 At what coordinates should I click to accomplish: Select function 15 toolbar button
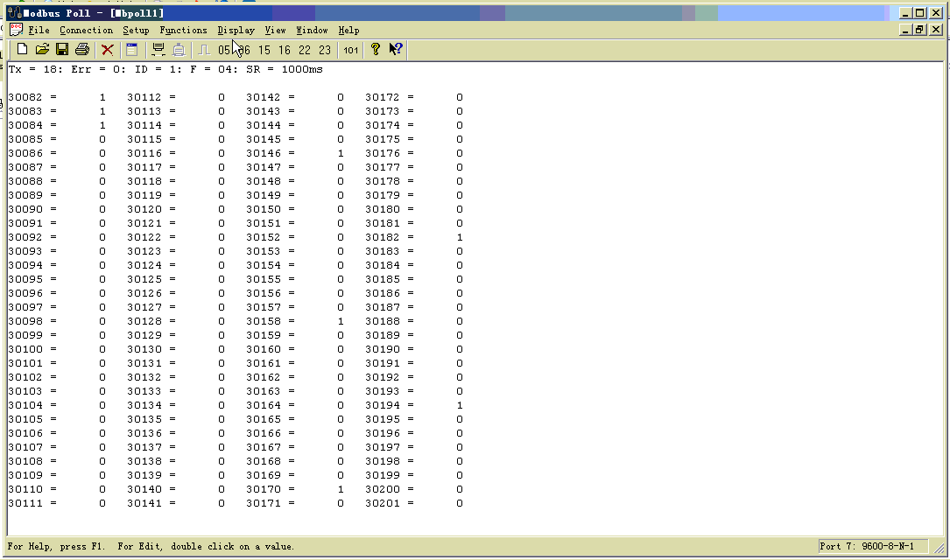tap(264, 50)
